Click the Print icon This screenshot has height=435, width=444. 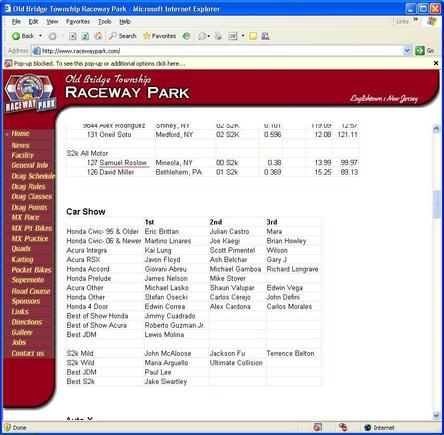click(x=218, y=36)
